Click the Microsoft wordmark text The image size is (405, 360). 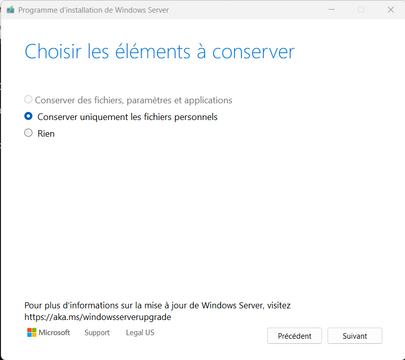[54, 332]
